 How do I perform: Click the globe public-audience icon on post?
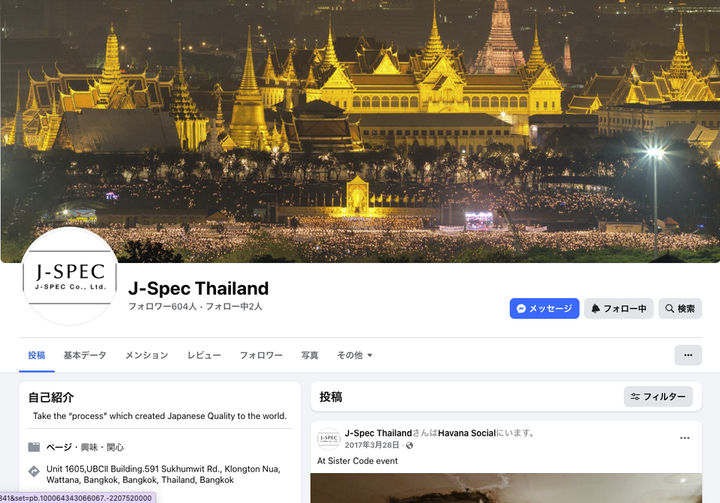[410, 445]
